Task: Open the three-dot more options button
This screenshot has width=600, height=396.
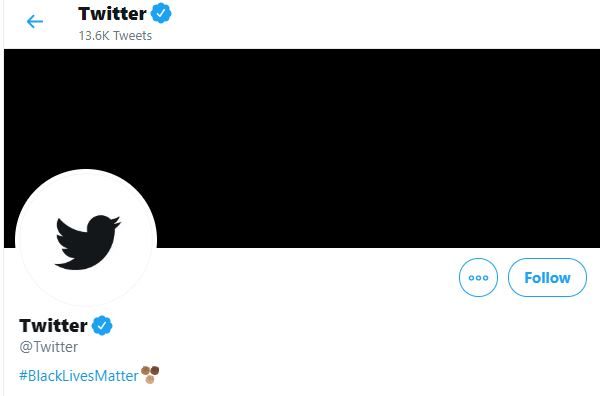Action: click(x=478, y=277)
